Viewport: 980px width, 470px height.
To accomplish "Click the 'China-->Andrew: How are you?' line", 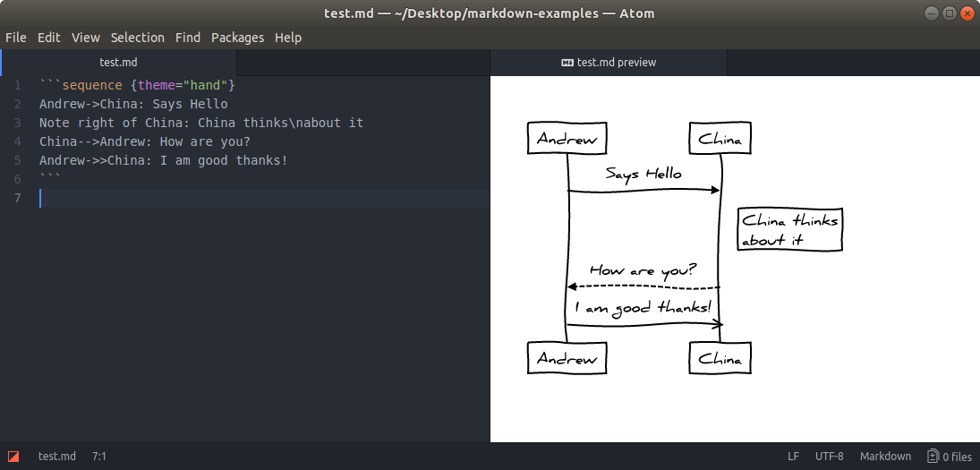I will (x=144, y=141).
